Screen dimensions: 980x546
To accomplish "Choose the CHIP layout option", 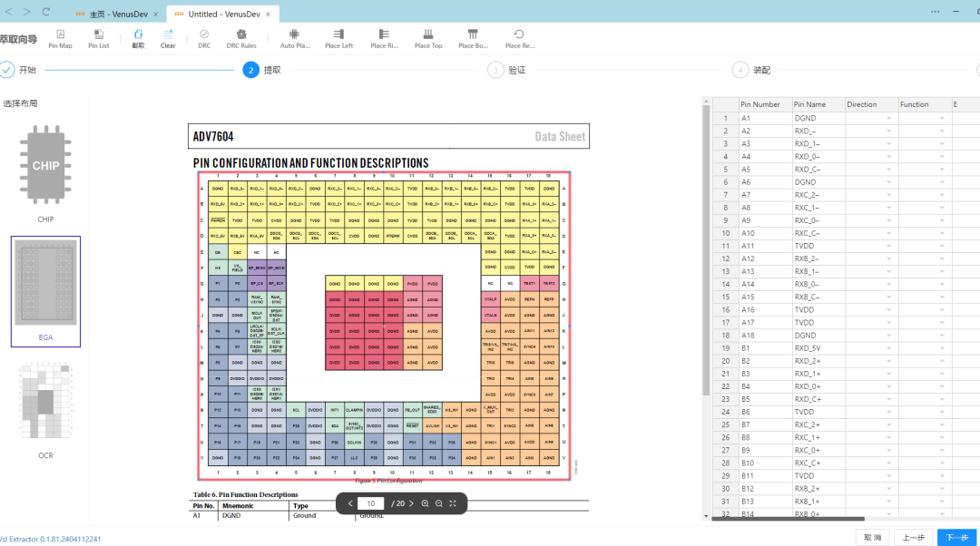I will tap(45, 173).
